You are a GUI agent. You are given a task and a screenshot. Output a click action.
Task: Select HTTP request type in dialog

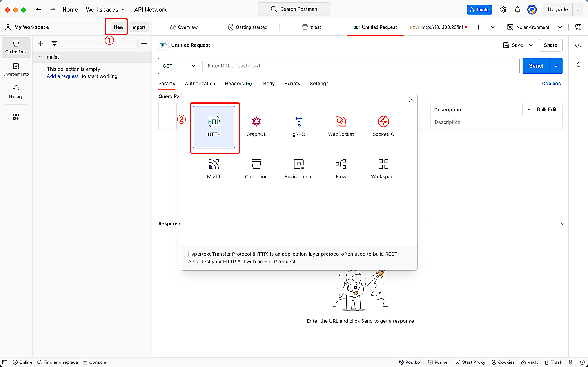214,127
